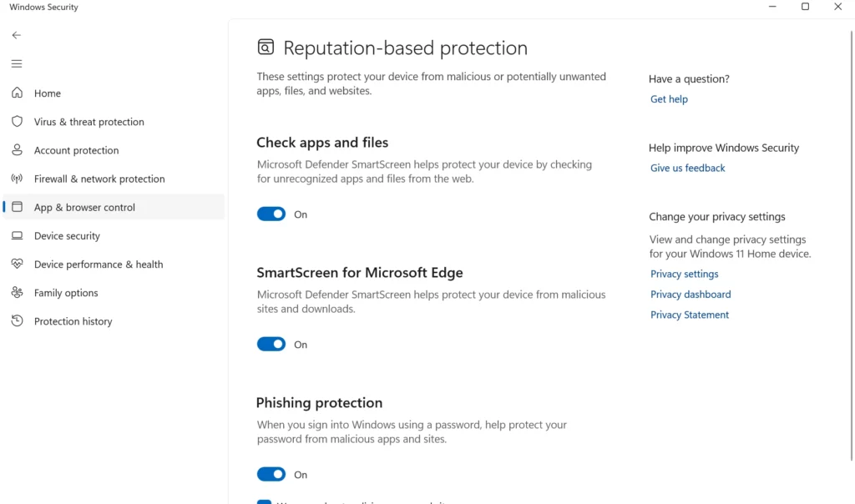This screenshot has width=855, height=504.
Task: Click Help improve Windows Security text
Action: point(724,148)
